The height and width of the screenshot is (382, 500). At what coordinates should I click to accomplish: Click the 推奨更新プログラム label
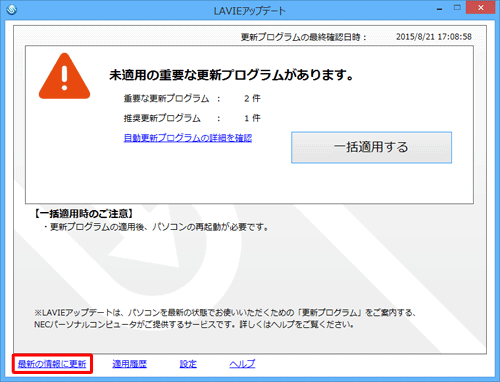162,118
